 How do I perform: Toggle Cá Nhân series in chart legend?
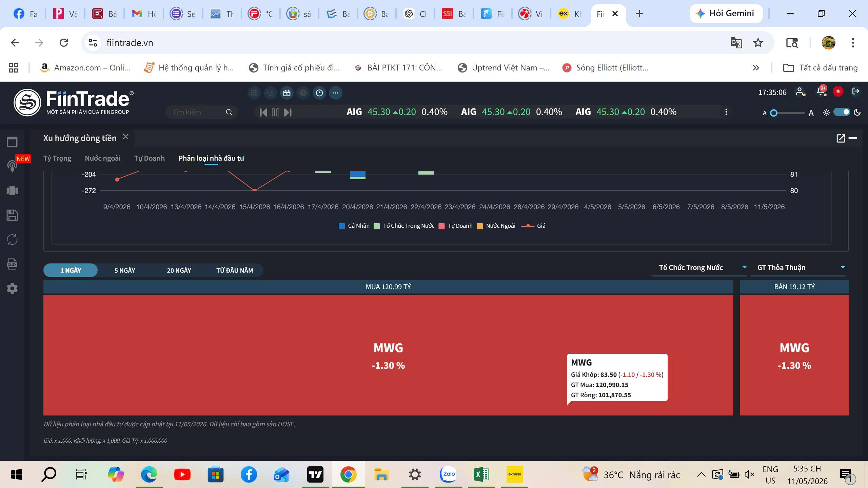tap(354, 226)
